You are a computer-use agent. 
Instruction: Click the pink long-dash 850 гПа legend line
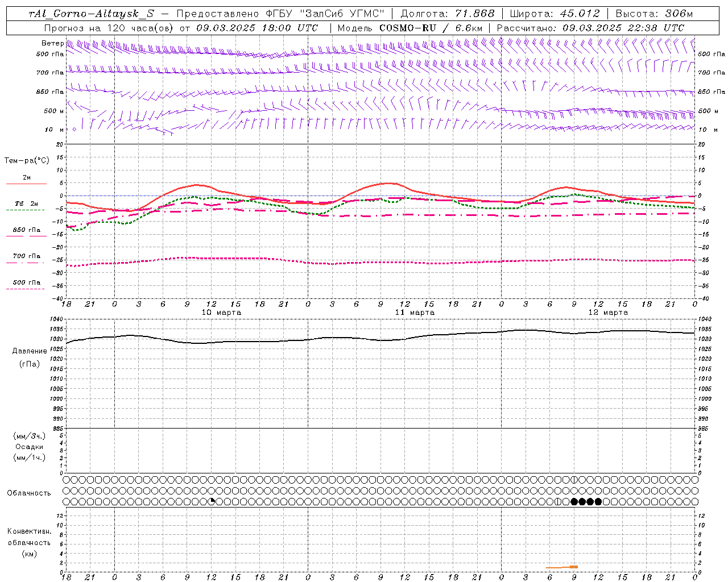tap(26, 236)
